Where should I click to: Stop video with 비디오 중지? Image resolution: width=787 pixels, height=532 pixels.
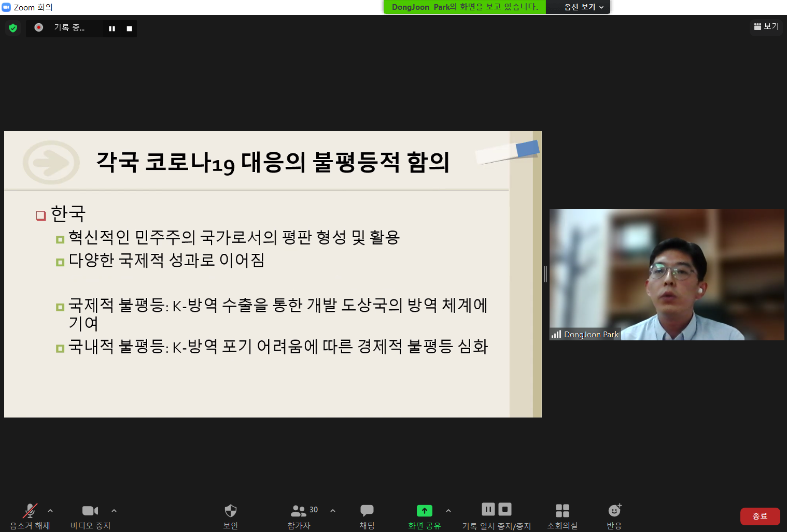90,511
